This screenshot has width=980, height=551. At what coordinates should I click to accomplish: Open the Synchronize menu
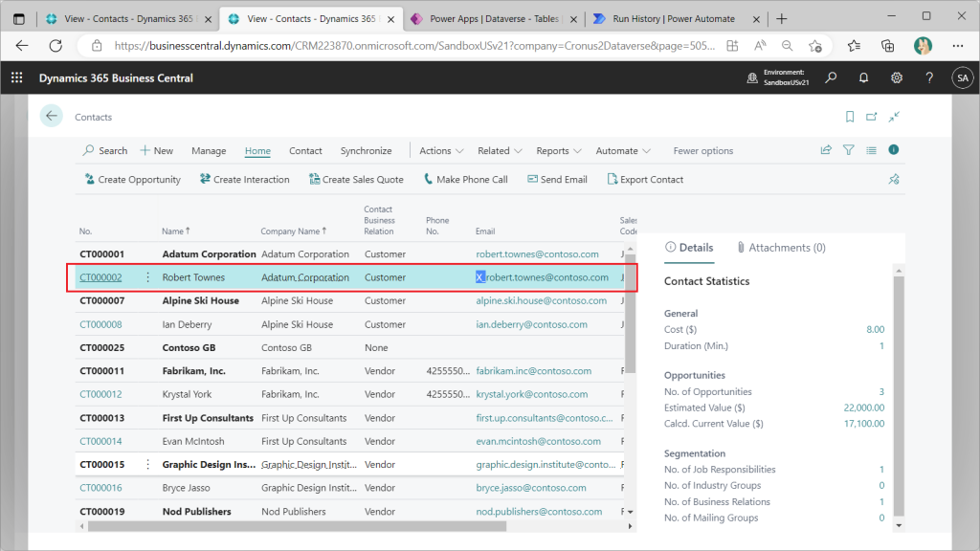pos(366,150)
